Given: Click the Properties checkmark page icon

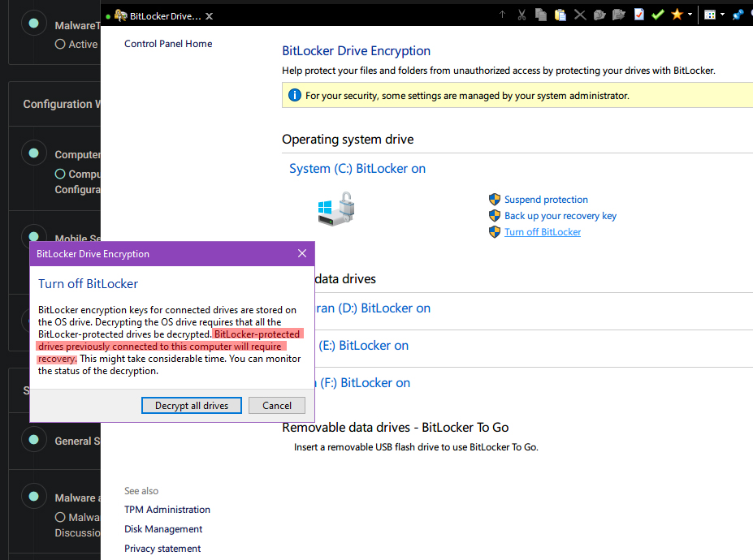Looking at the screenshot, I should pos(638,15).
